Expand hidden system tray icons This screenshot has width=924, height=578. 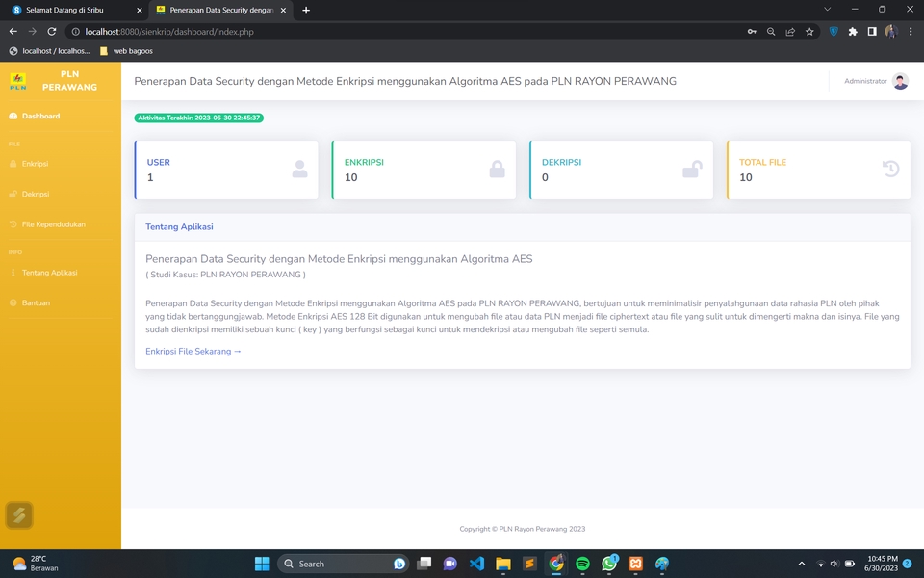(x=801, y=564)
